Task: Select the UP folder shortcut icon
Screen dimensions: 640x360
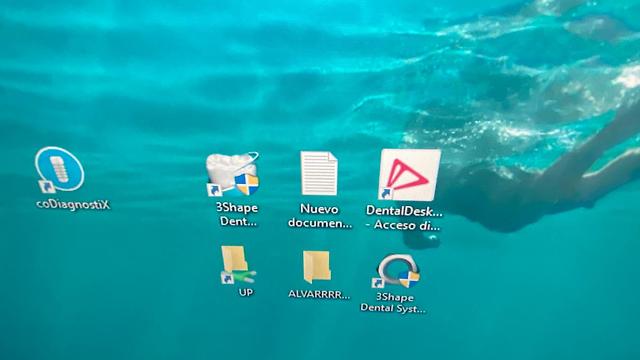Action: [238, 264]
